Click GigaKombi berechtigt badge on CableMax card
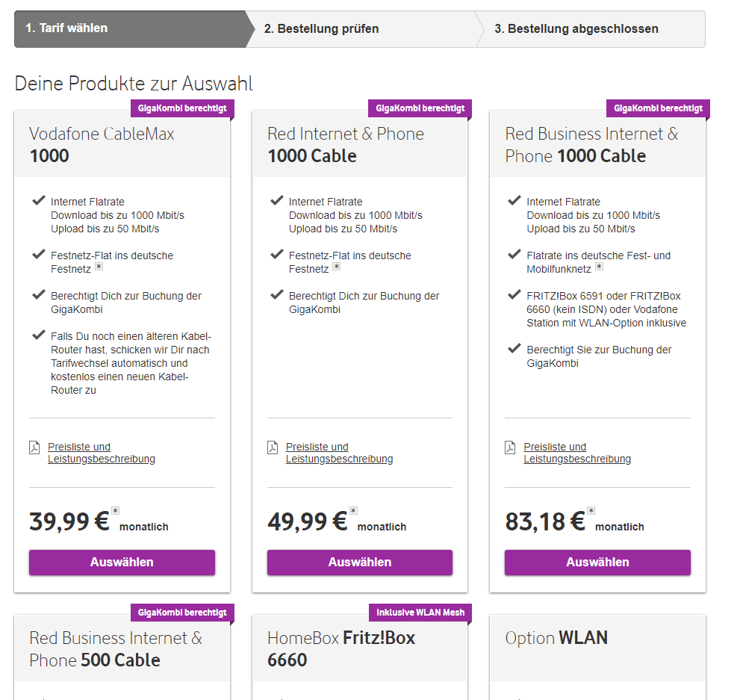This screenshot has width=740, height=700. click(181, 108)
